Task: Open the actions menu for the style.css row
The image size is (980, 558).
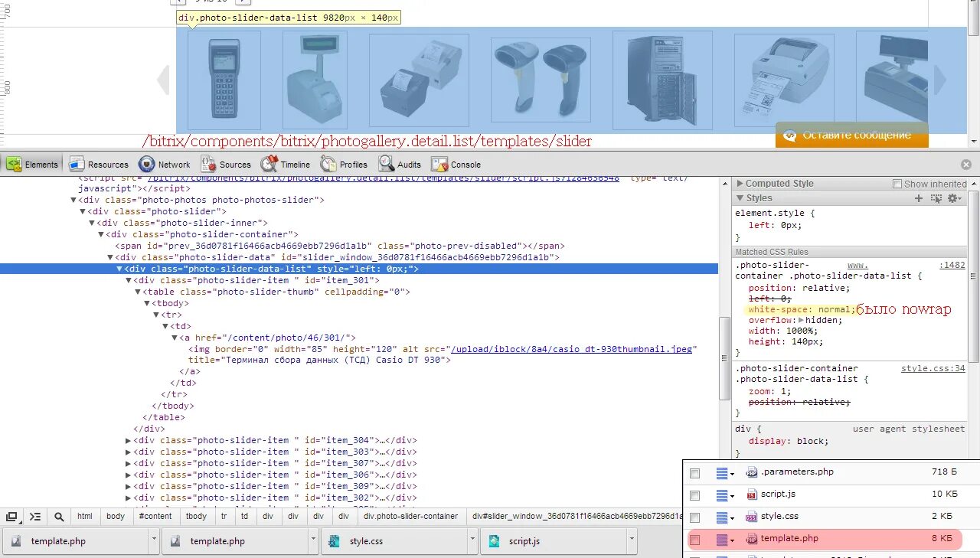Action: click(725, 517)
